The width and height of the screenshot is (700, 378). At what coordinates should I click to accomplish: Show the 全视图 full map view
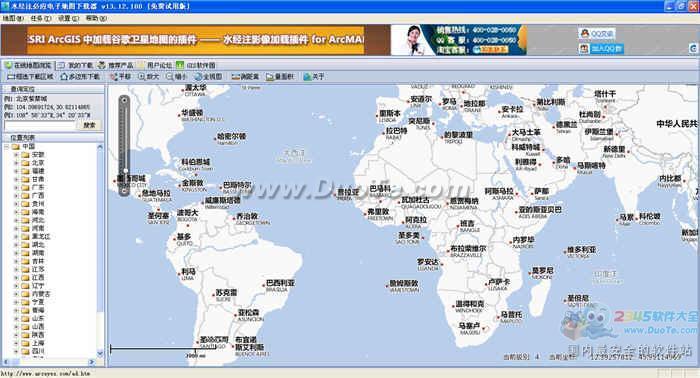pos(208,77)
